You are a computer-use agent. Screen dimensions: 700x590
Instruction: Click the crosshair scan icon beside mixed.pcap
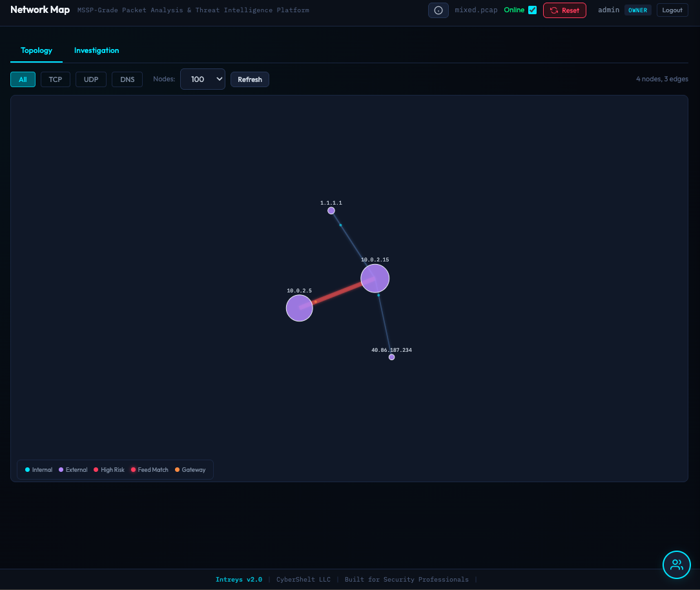(438, 10)
